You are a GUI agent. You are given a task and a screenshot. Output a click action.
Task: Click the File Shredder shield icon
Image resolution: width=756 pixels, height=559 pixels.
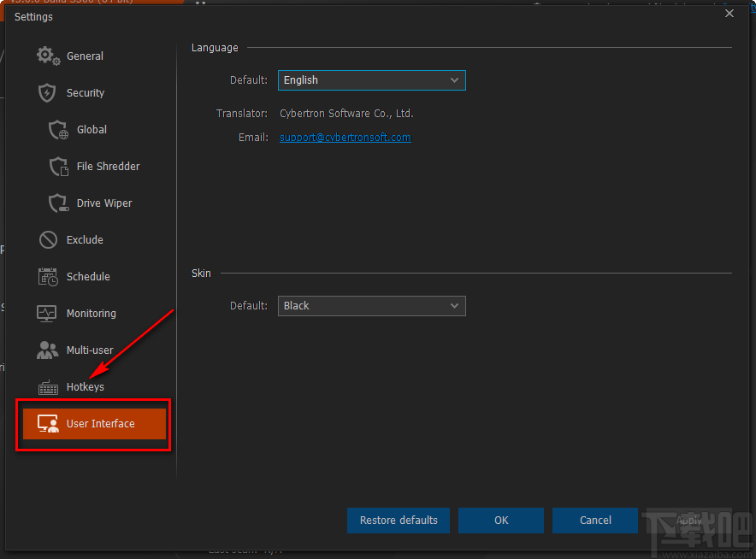coord(58,167)
